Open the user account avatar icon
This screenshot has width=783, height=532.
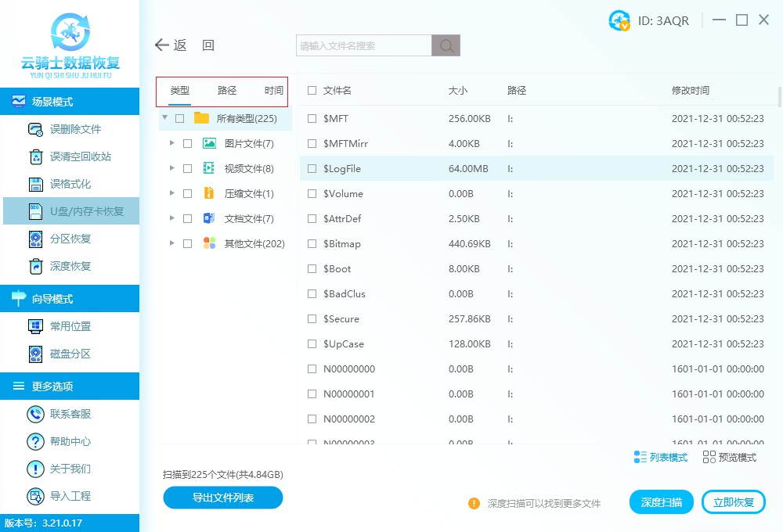pos(619,20)
